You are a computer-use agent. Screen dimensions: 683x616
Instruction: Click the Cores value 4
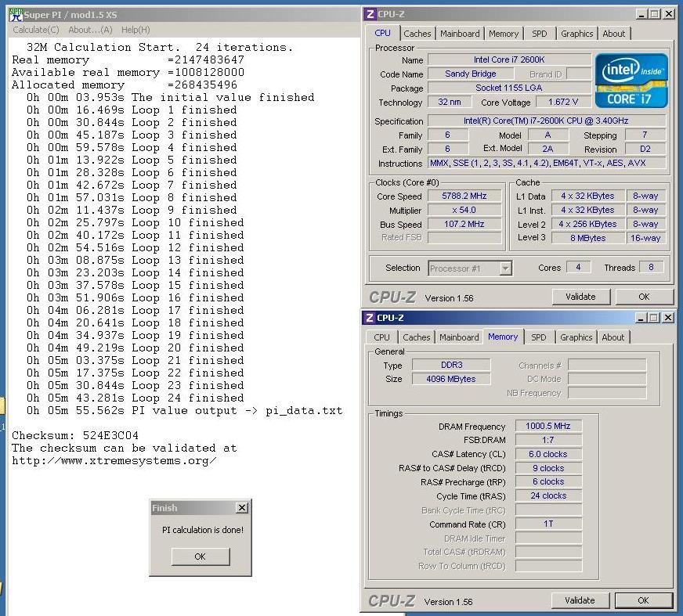pyautogui.click(x=579, y=267)
